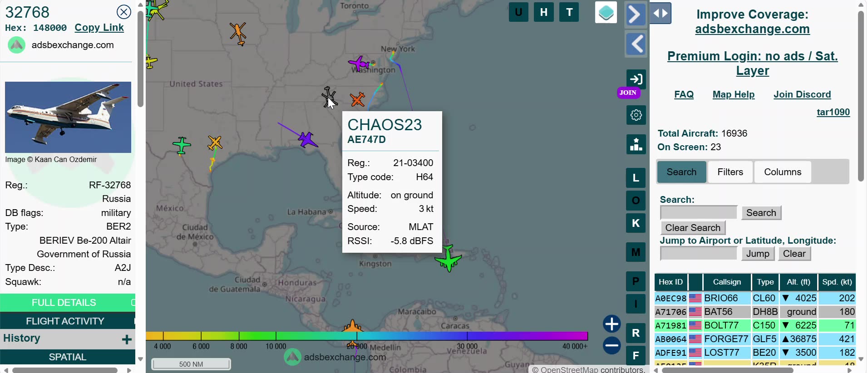The height and width of the screenshot is (373, 868).
Task: Open the statistics blocks icon
Action: coord(636,144)
